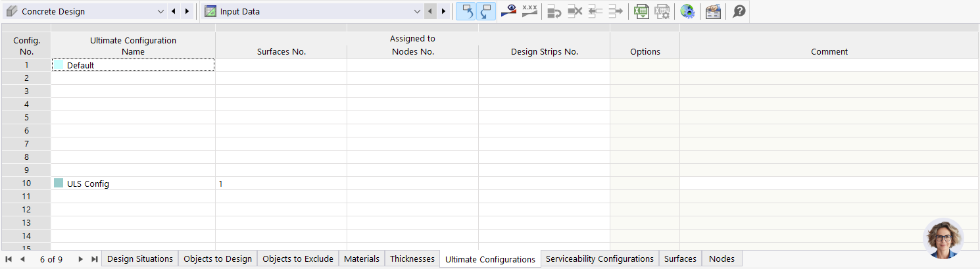The width and height of the screenshot is (980, 269).
Task: Click the eye result visibility icon
Action: [508, 11]
